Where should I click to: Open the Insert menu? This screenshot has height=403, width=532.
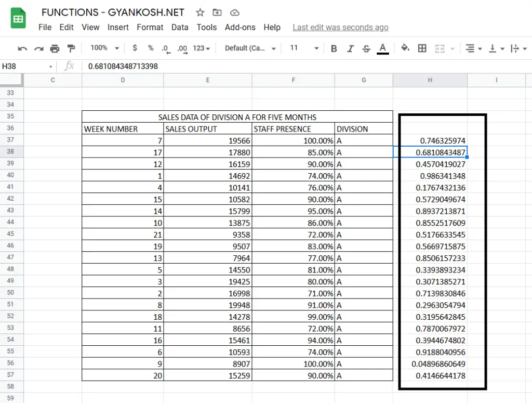[118, 28]
